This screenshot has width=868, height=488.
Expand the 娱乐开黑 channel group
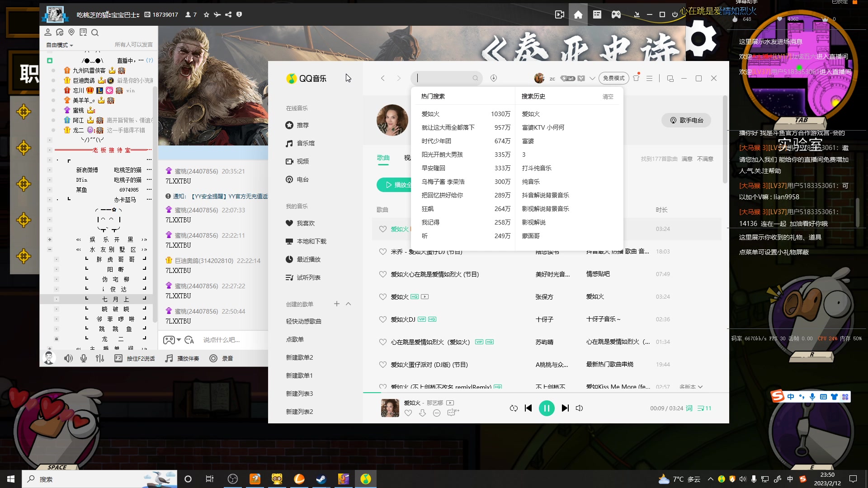50,239
